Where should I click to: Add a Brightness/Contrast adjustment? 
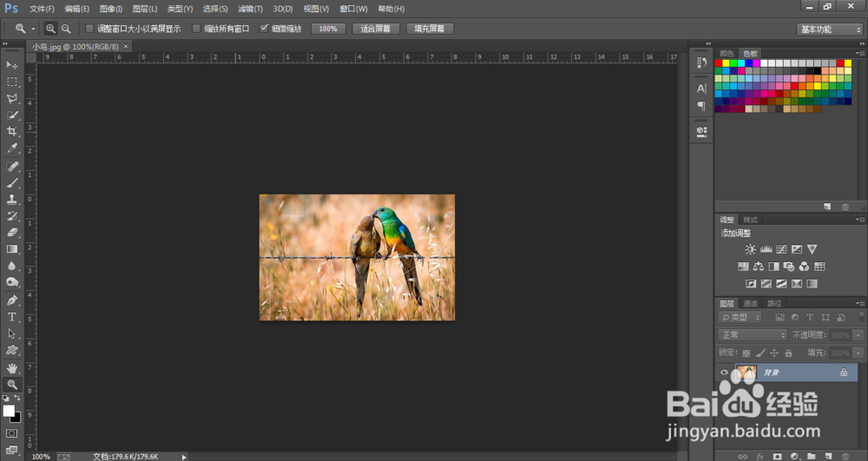tap(750, 249)
